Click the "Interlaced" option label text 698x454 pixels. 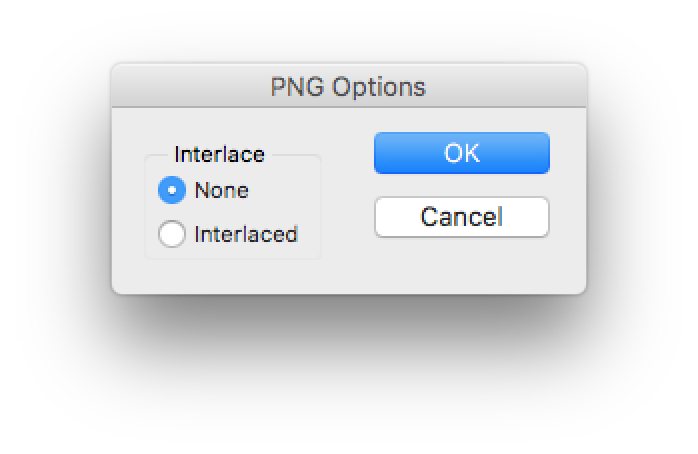(x=246, y=234)
